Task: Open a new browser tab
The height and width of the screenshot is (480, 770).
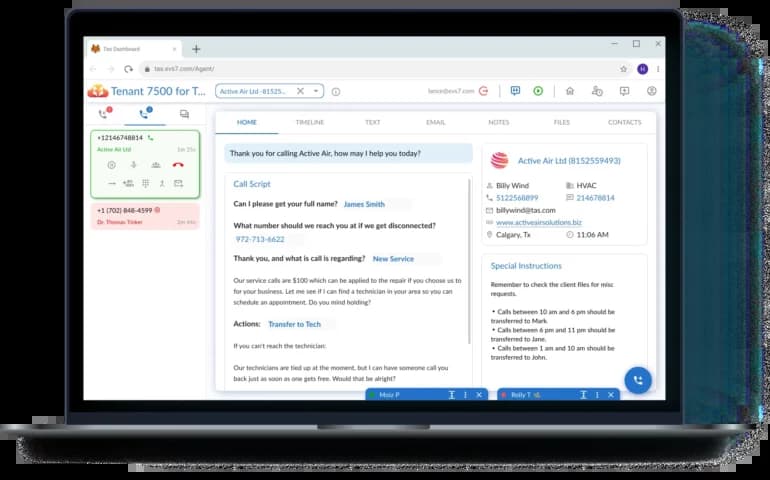Action: pos(196,49)
